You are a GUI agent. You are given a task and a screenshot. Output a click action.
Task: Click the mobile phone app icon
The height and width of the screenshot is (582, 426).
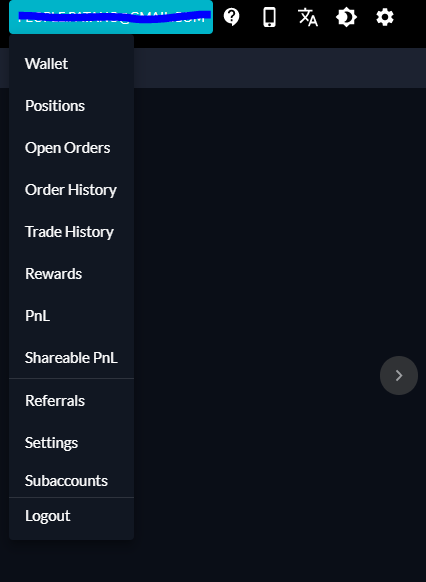coord(270,17)
